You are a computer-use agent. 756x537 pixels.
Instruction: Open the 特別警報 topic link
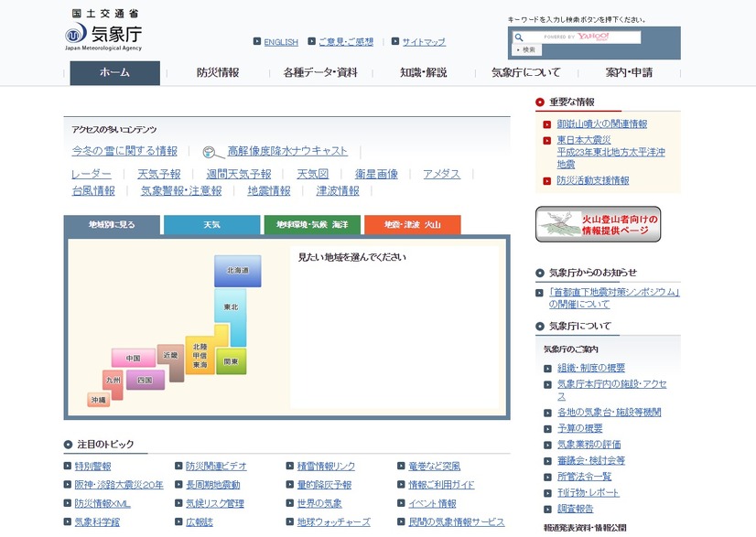(x=93, y=467)
